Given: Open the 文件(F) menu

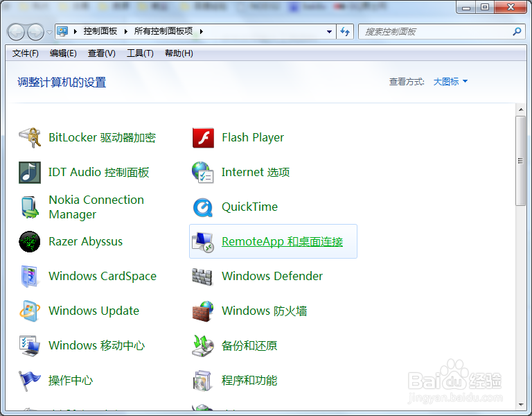Looking at the screenshot, I should 26,53.
